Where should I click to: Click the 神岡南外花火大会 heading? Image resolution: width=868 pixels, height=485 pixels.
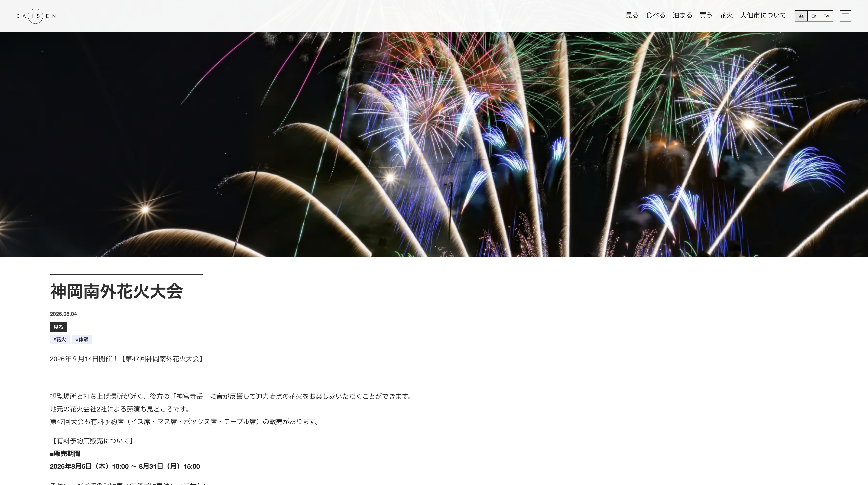pyautogui.click(x=116, y=291)
